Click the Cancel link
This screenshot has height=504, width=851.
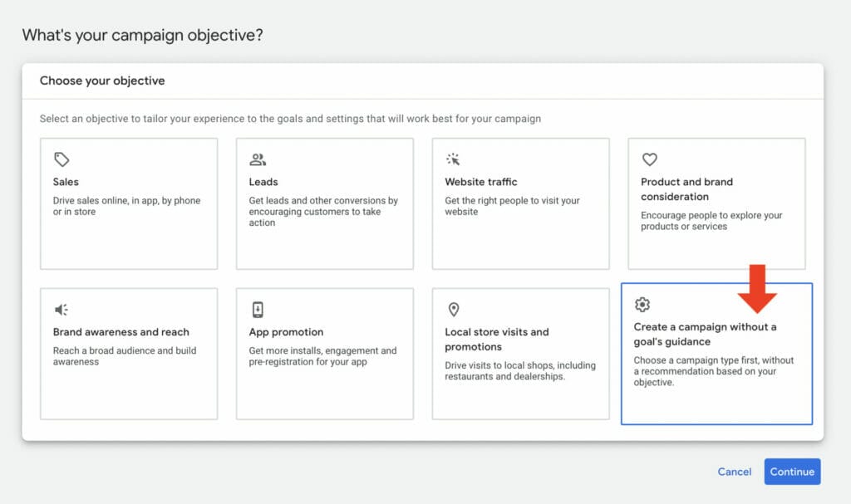734,472
